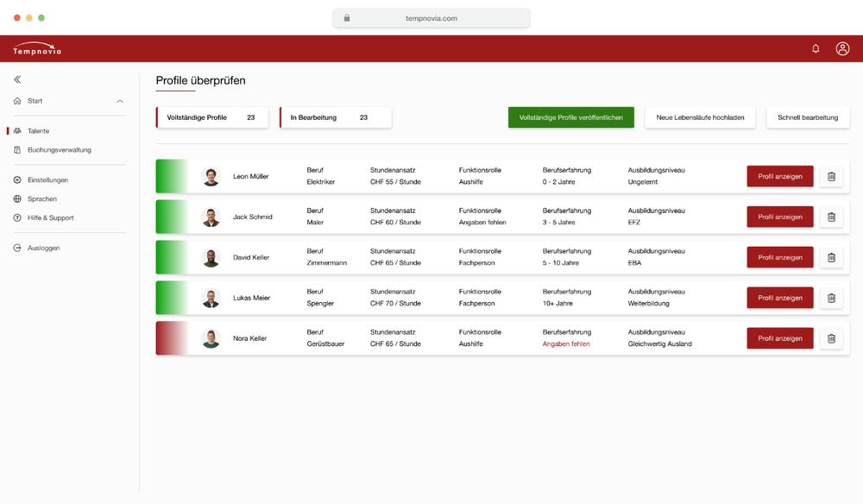
Task: Click the Start home icon
Action: (x=17, y=101)
